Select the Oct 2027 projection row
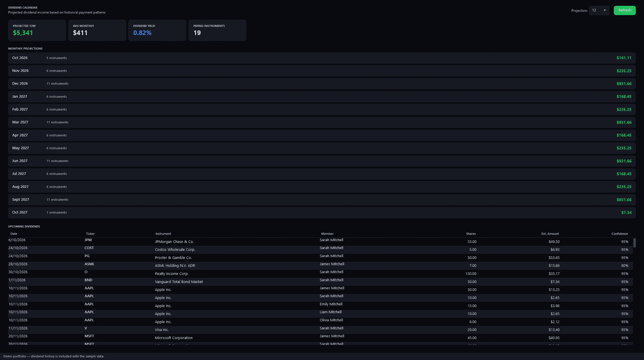Viewport: 644px width, 360px height. click(322, 212)
